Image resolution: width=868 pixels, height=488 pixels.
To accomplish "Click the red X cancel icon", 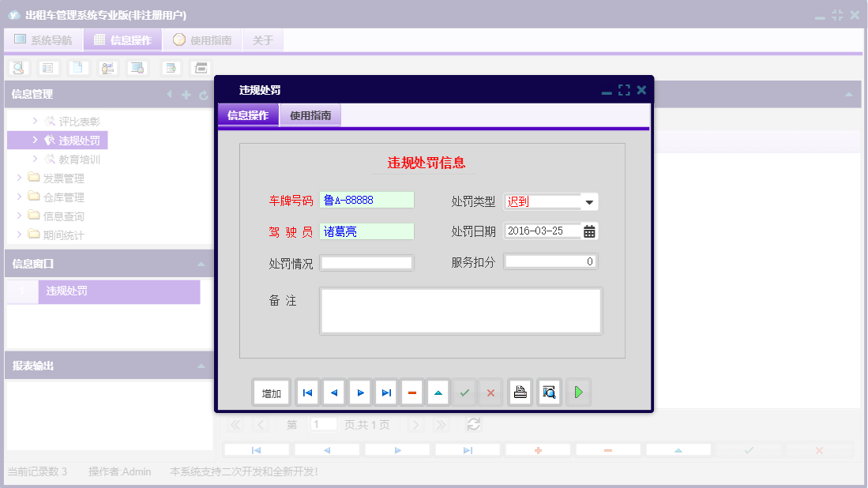I will (x=490, y=392).
